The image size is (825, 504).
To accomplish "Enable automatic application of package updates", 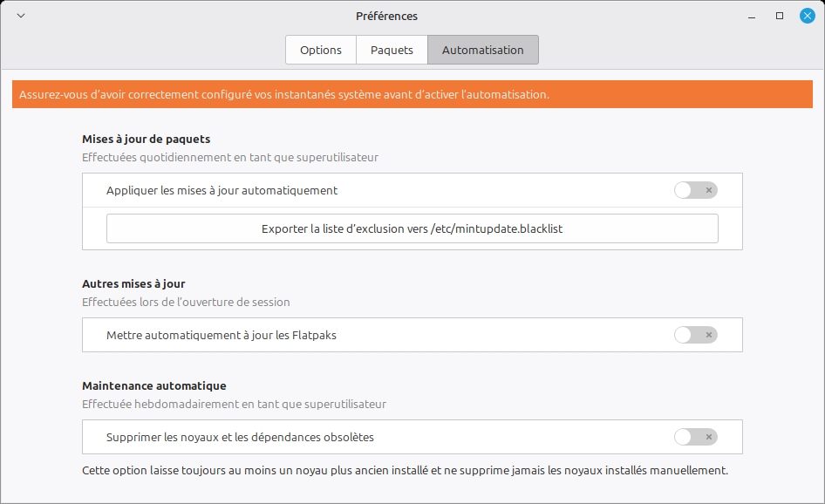I will [x=695, y=190].
